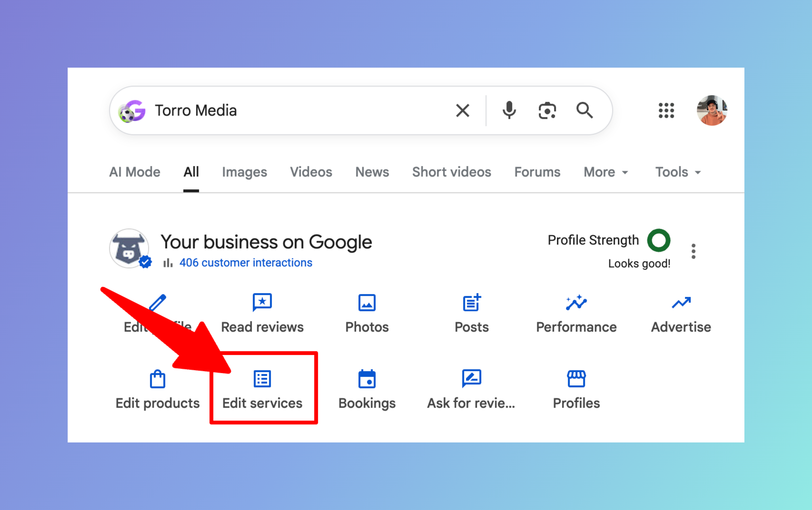Switch to the Short videos tab

452,172
